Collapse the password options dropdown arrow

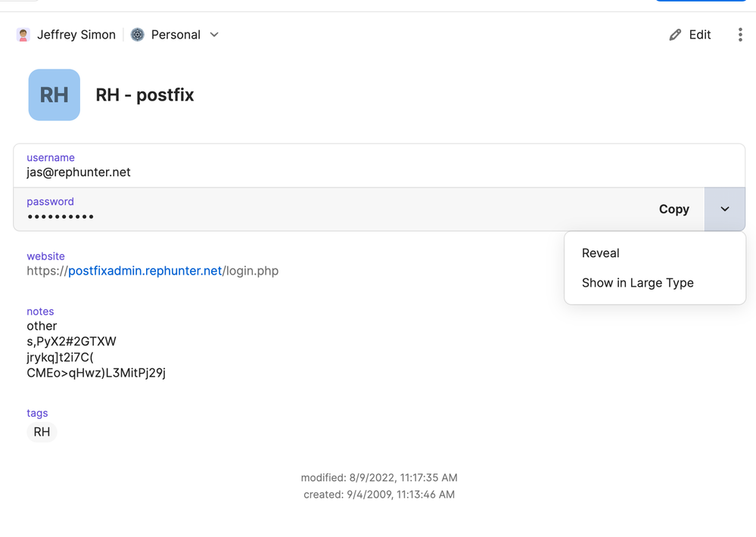(x=725, y=210)
